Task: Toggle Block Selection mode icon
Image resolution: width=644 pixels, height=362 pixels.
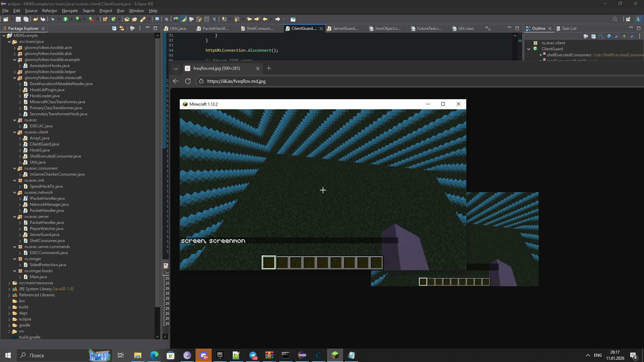Action: click(x=207, y=19)
